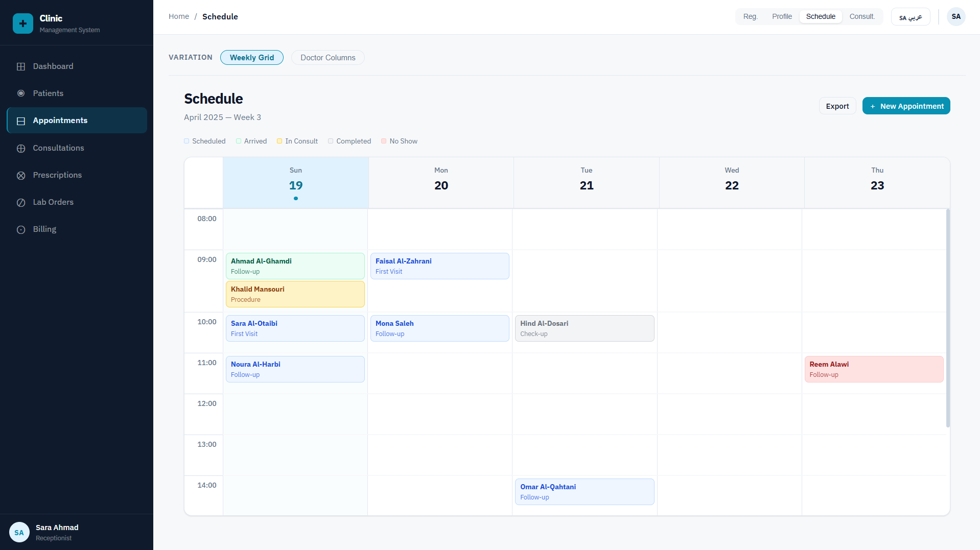Viewport: 980px width, 550px height.
Task: Go to Consultations via its sidebar icon
Action: coord(21,148)
